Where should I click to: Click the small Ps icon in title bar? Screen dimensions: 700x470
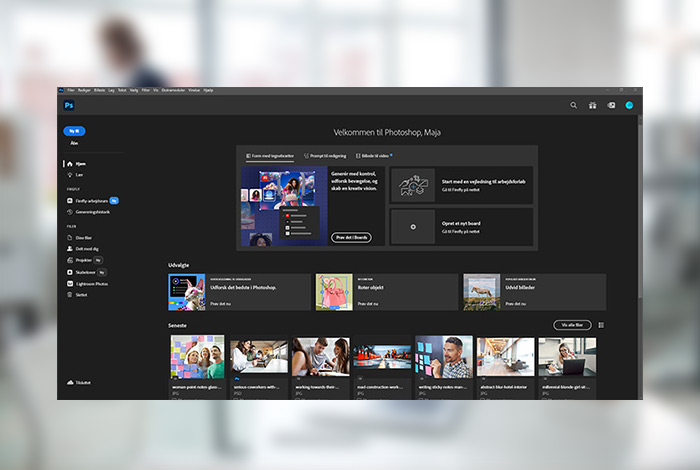point(61,90)
